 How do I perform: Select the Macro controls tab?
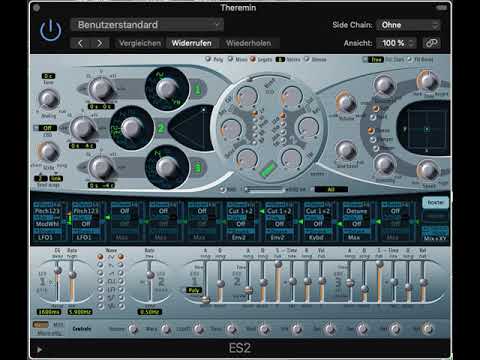click(41, 324)
